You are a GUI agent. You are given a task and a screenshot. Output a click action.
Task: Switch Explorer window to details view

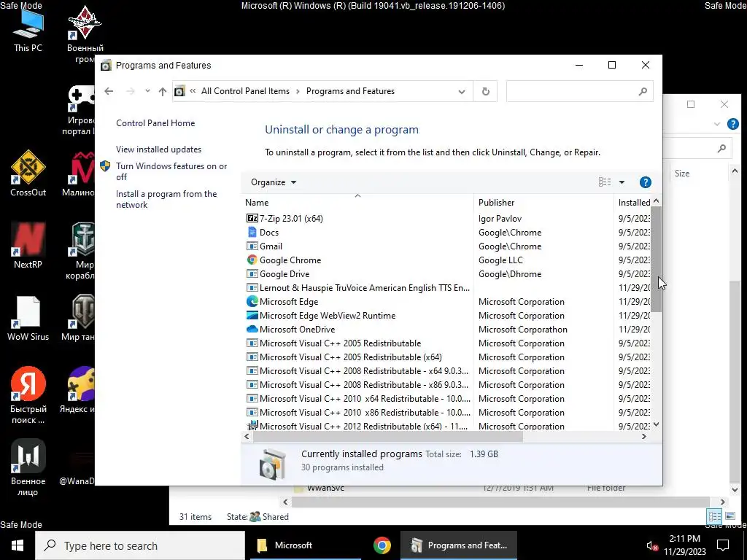tap(714, 516)
